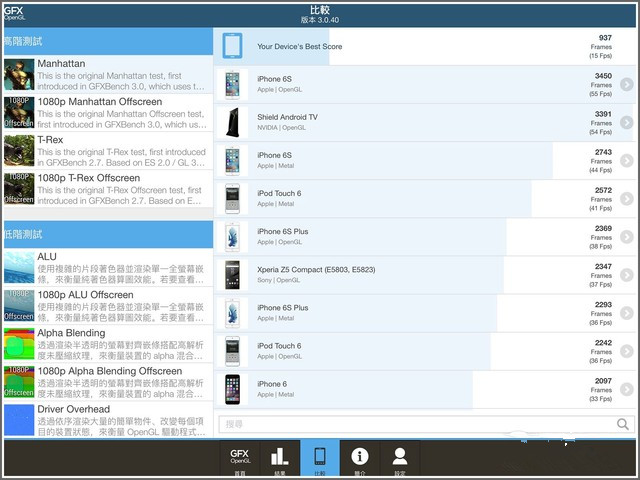Open the user settings tab

point(400,459)
